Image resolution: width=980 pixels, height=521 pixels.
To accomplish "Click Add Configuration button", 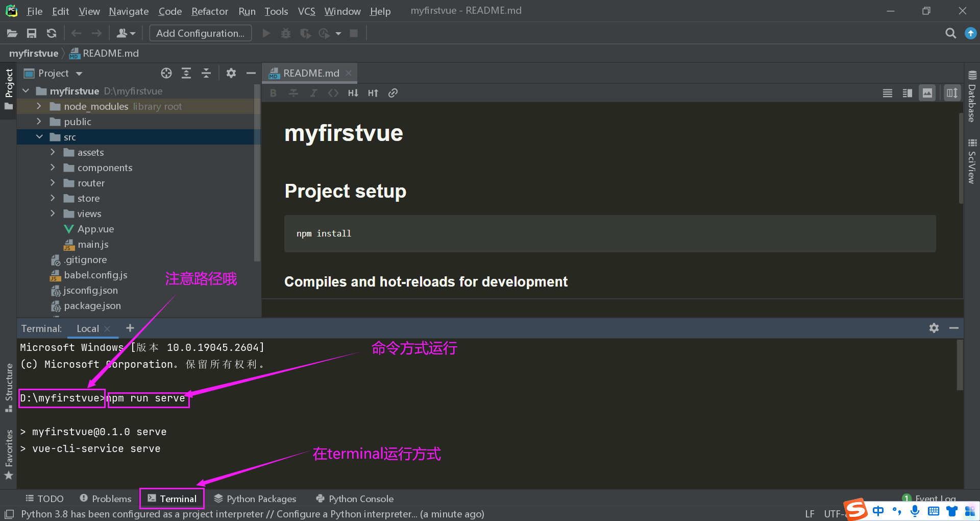I will coord(200,33).
